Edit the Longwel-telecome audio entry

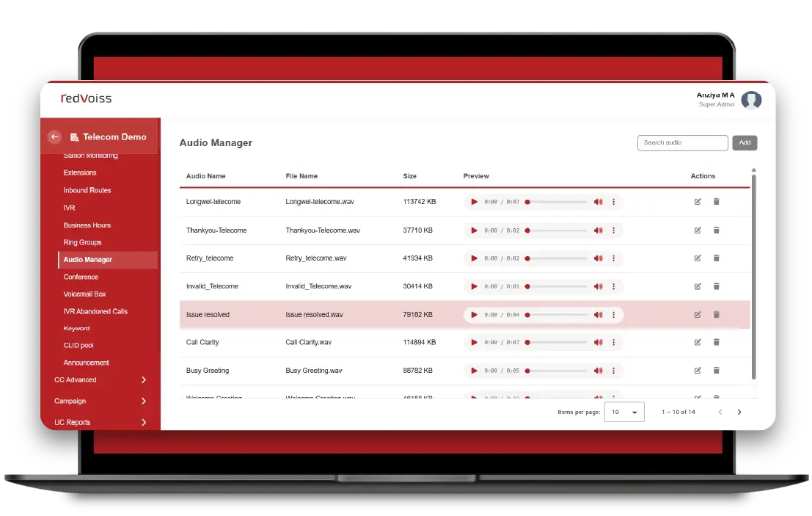click(x=698, y=202)
